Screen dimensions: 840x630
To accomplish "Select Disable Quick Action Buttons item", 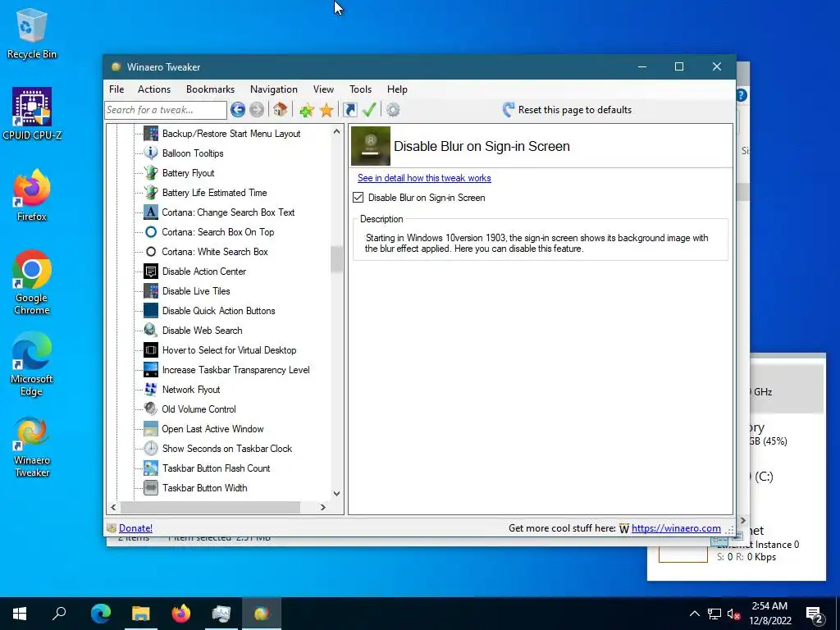I will click(218, 311).
